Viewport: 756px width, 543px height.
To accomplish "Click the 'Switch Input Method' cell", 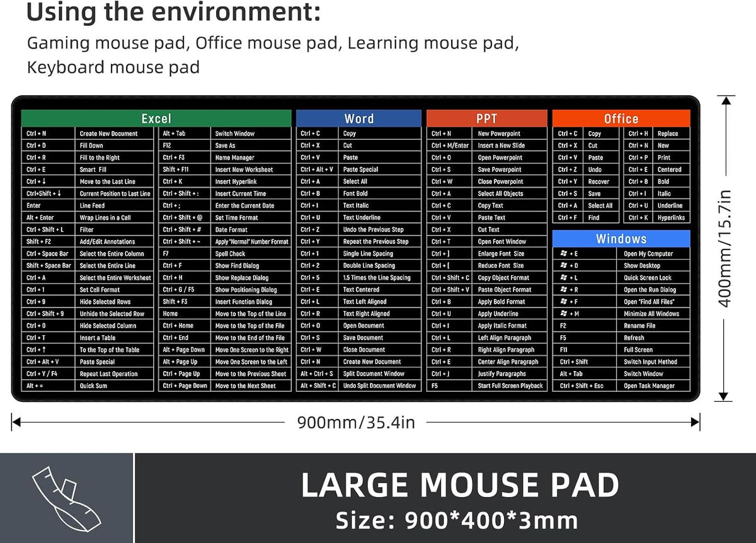I will click(655, 362).
